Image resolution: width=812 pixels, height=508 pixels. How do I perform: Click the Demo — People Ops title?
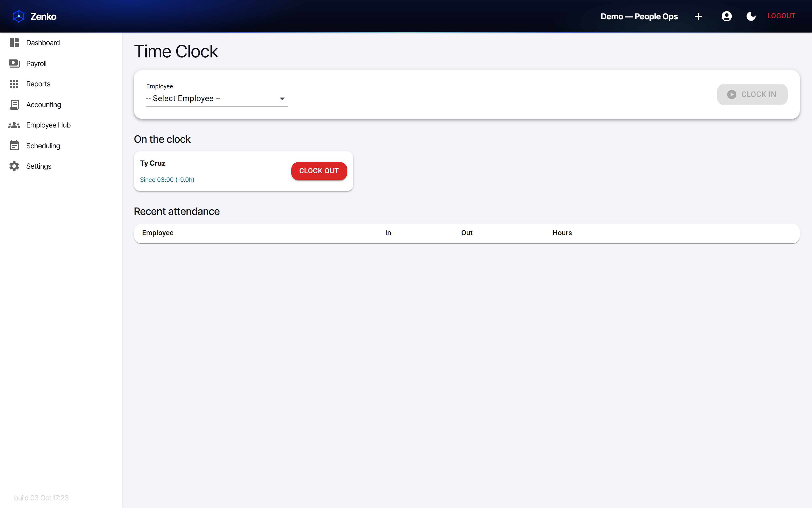(x=639, y=17)
